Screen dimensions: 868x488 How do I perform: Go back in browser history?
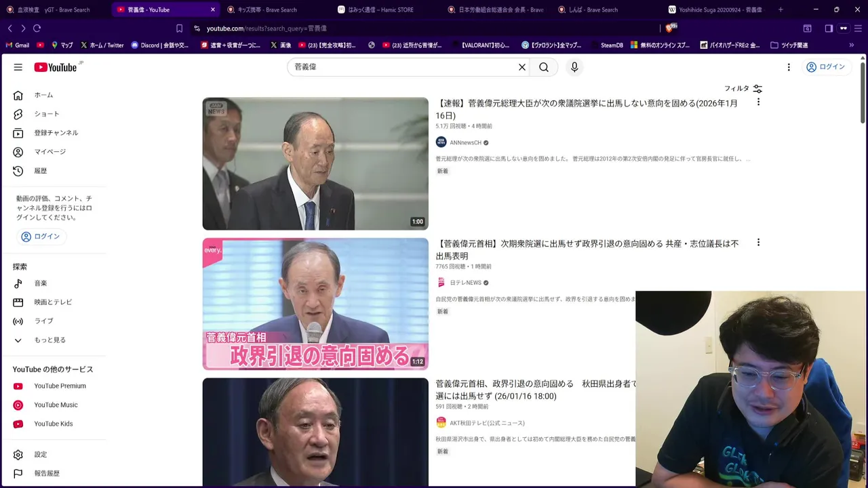pos(9,28)
